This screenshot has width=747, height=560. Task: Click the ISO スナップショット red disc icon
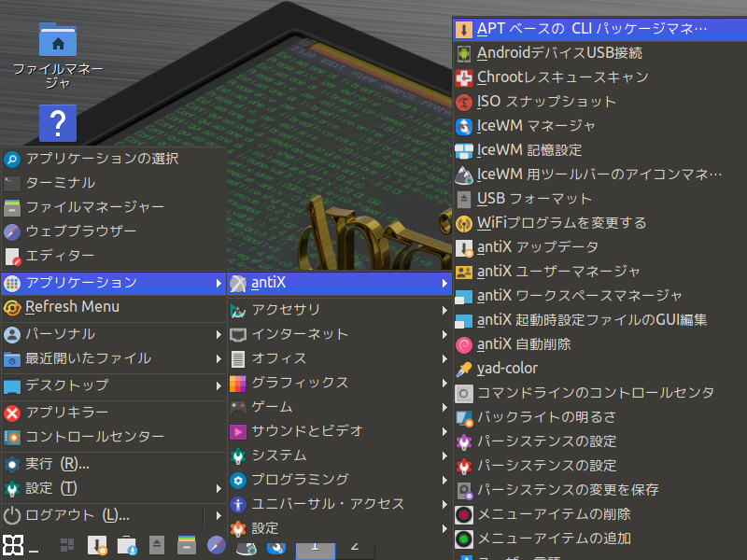pyautogui.click(x=463, y=102)
